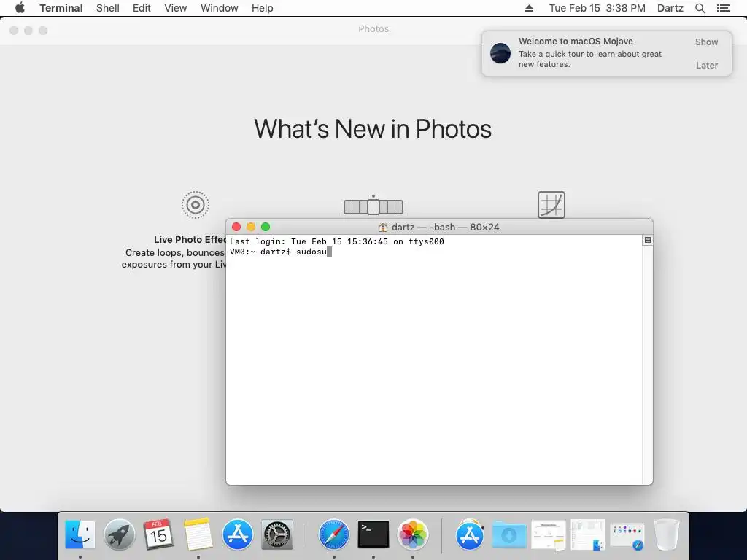This screenshot has width=747, height=560.
Task: Click the home folder icon in Terminal title
Action: pyautogui.click(x=382, y=227)
